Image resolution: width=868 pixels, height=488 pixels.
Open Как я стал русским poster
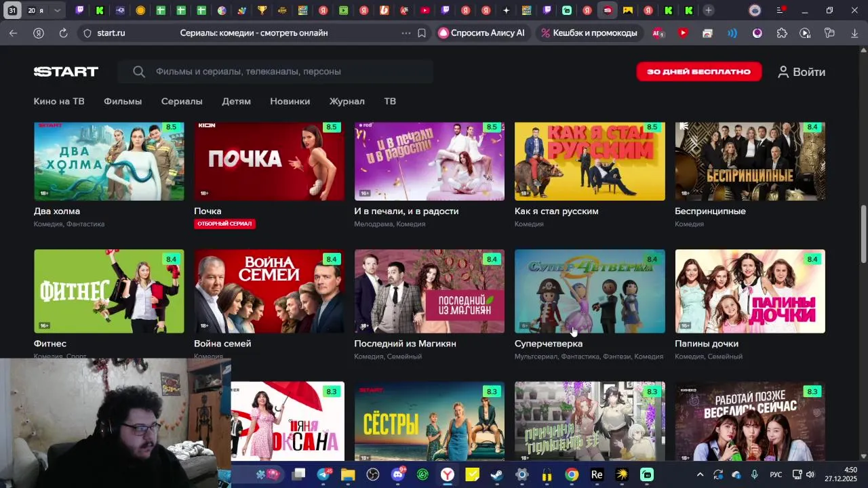pos(590,161)
